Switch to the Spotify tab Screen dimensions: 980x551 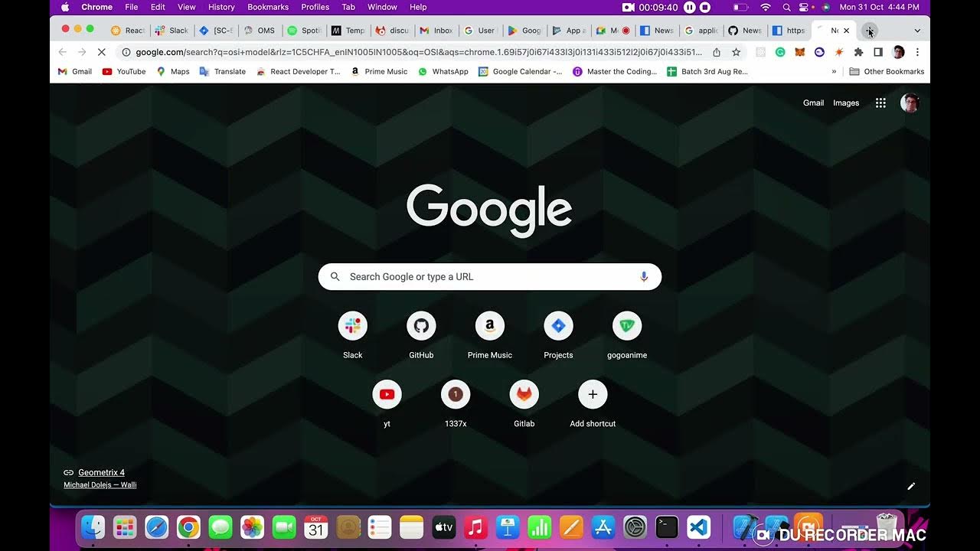coord(304,31)
